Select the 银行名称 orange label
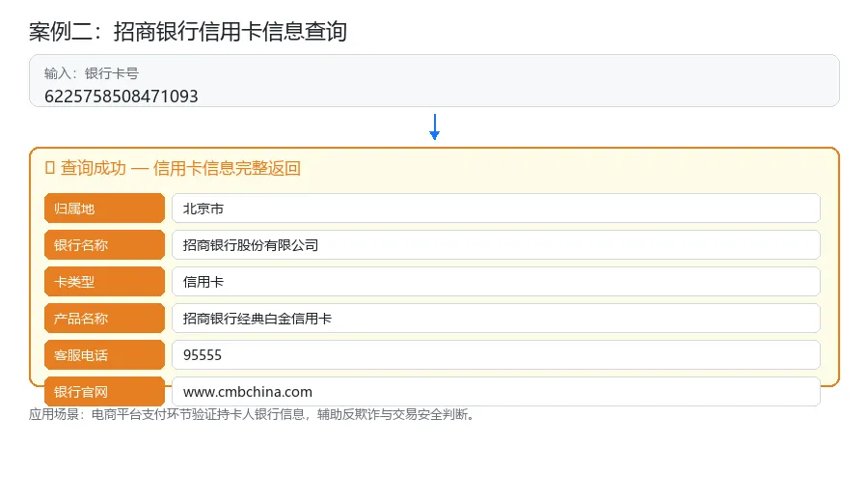 click(x=104, y=245)
